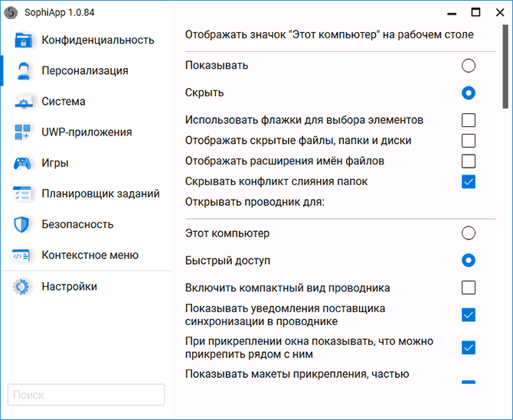Select Этот компьютер radio button
The width and height of the screenshot is (513, 420).
point(469,233)
